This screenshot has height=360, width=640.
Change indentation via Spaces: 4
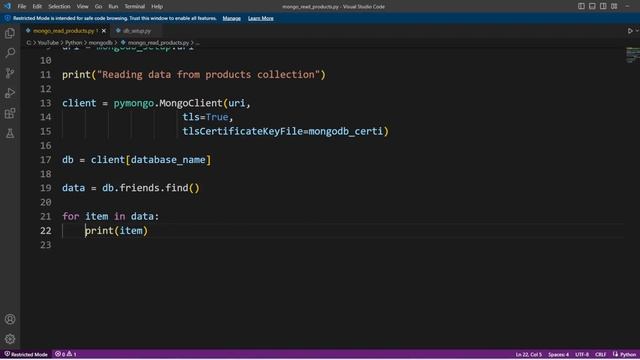click(x=558, y=354)
